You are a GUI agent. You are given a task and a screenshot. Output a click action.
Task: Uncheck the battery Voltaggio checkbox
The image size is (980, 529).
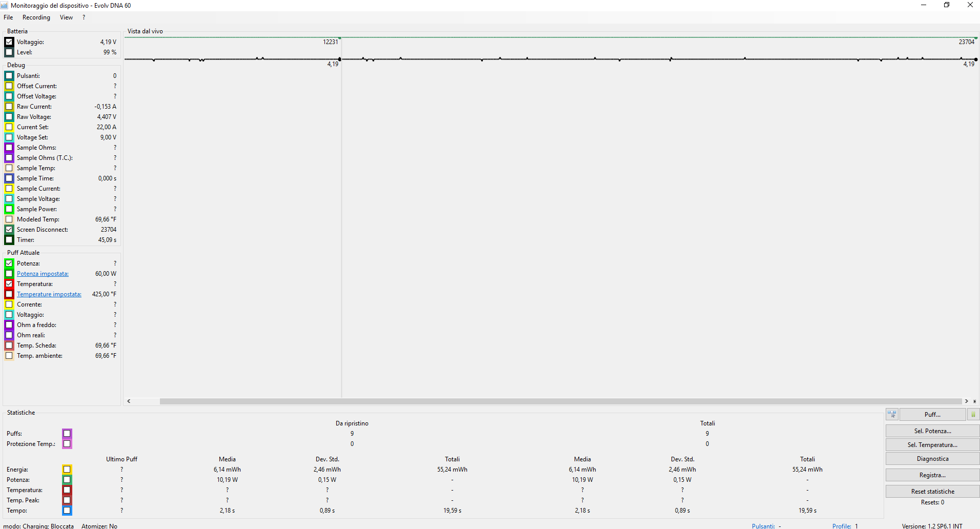click(9, 42)
